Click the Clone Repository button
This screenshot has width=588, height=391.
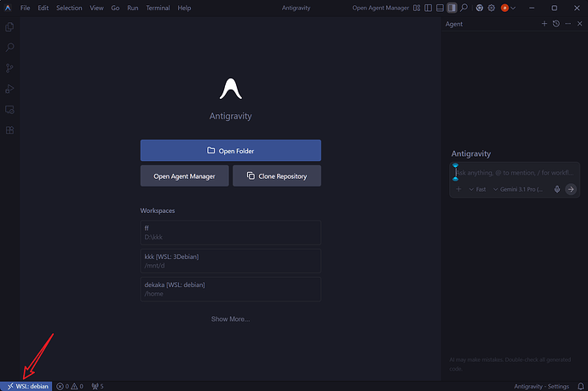point(277,175)
